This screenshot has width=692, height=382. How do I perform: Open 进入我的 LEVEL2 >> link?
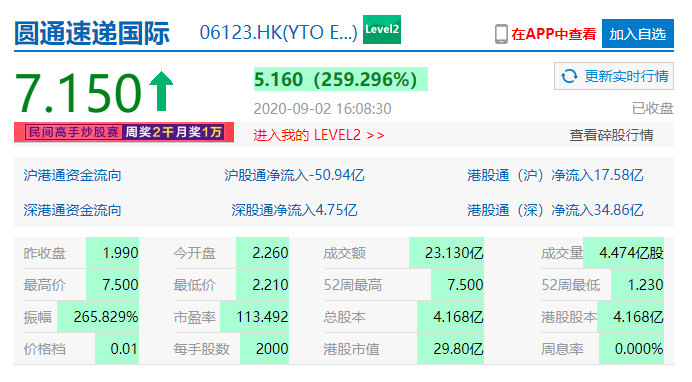[319, 135]
